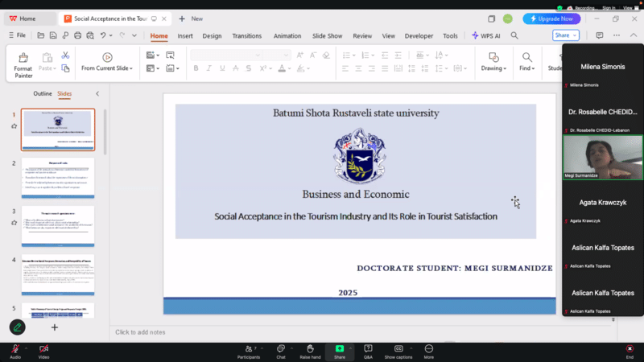Click the End meeting button

coord(630,348)
